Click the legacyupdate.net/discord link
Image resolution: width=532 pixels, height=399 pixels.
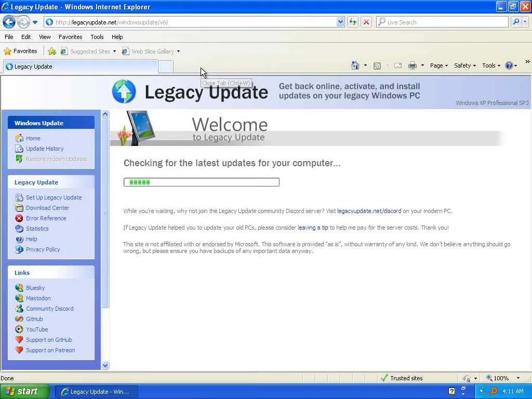coord(369,211)
